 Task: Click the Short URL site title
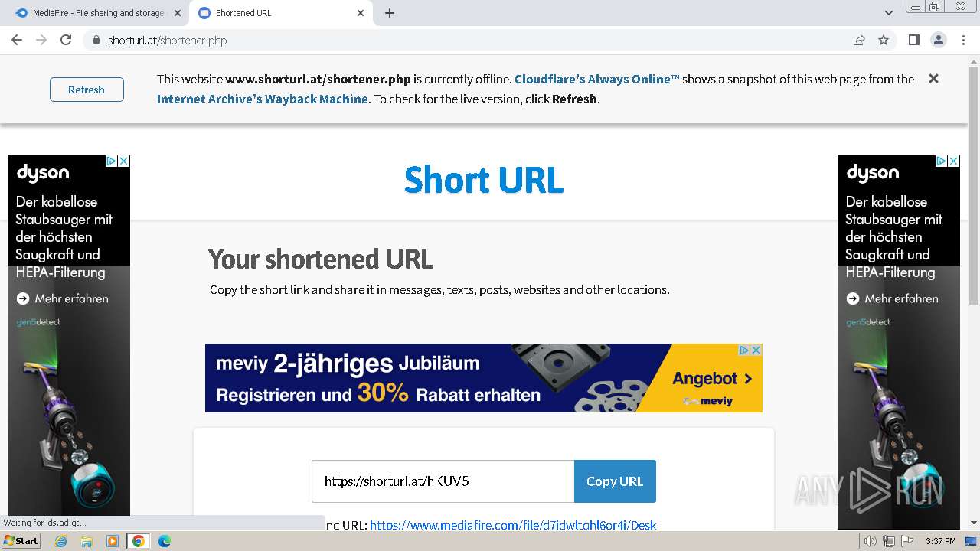[x=484, y=180]
